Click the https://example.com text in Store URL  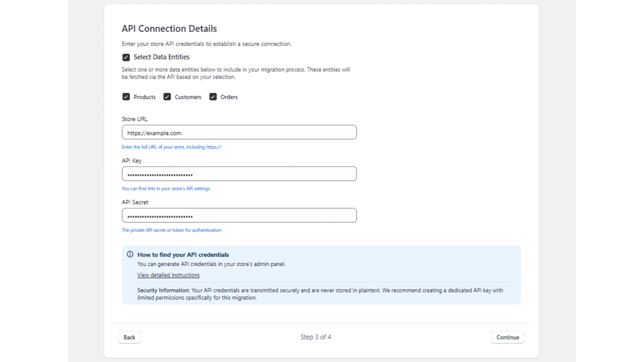pyautogui.click(x=154, y=133)
